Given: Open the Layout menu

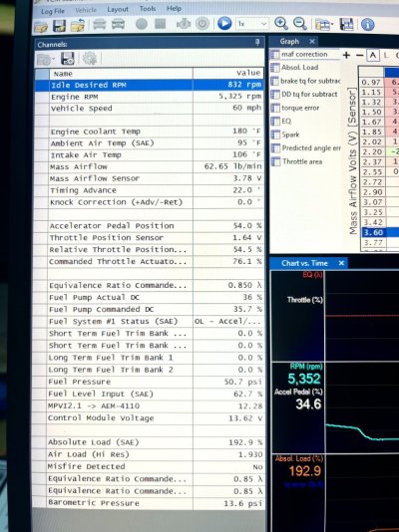Looking at the screenshot, I should click(118, 10).
